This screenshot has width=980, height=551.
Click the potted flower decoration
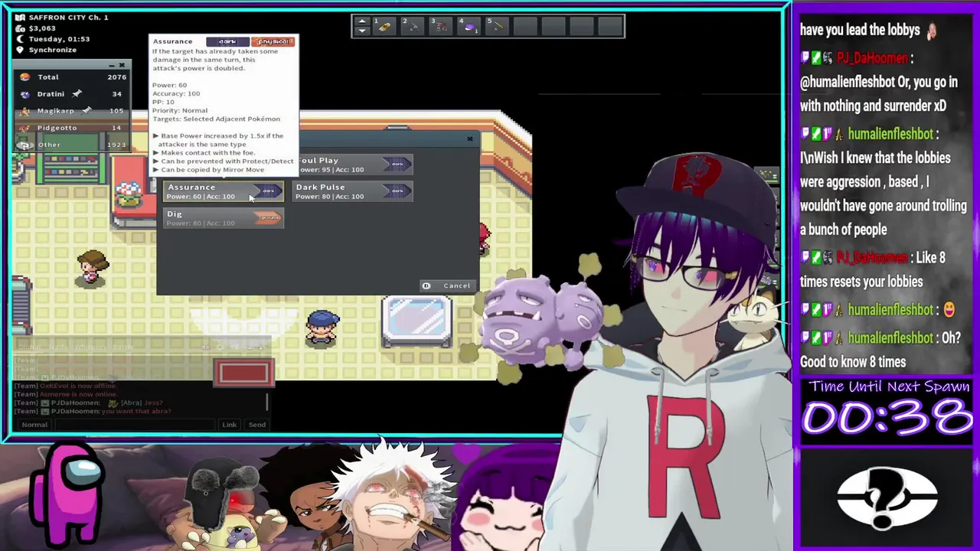click(130, 195)
